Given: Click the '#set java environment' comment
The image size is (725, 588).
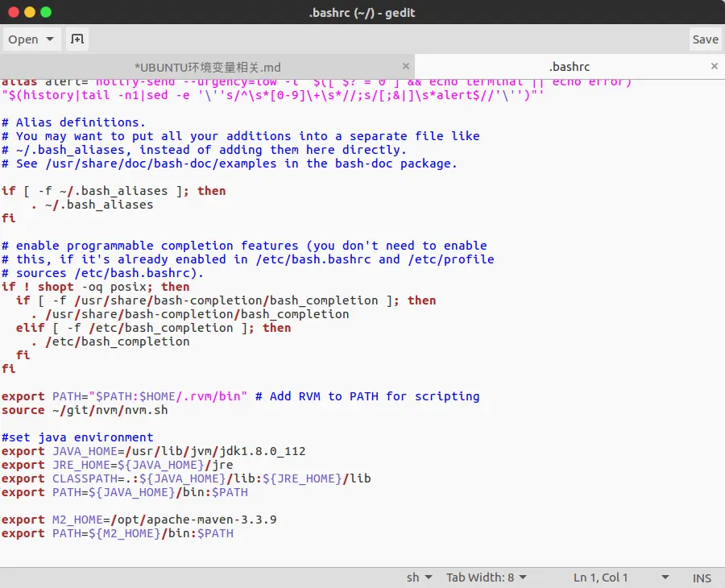Looking at the screenshot, I should pos(77,437).
